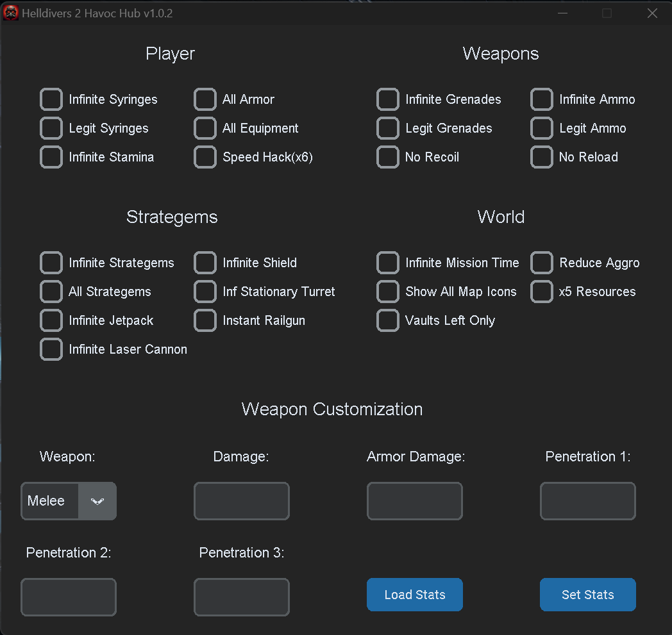This screenshot has width=672, height=635.
Task: Enable All Armor checkbox
Action: 205,99
